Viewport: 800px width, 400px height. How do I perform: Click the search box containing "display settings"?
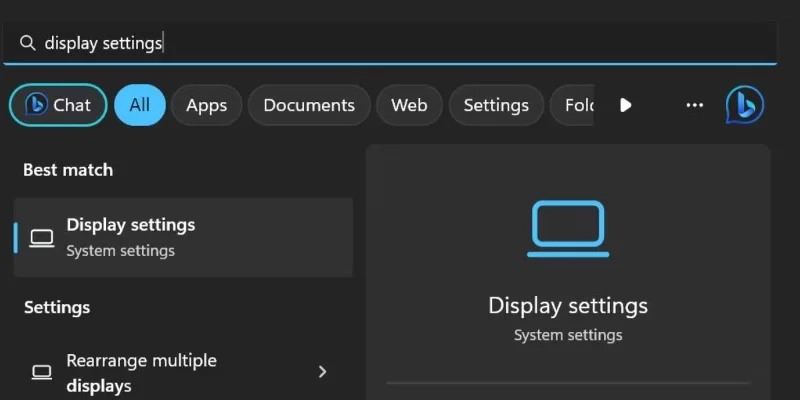390,43
